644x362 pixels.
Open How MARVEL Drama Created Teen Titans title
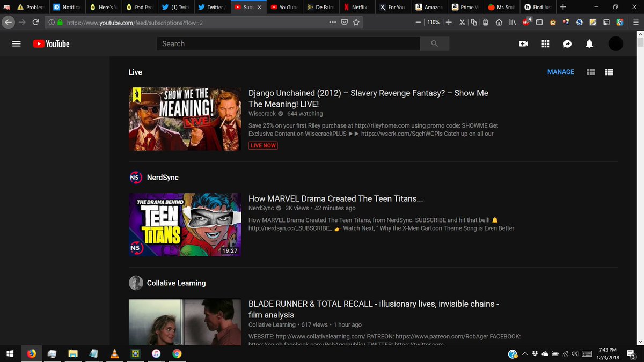(336, 198)
